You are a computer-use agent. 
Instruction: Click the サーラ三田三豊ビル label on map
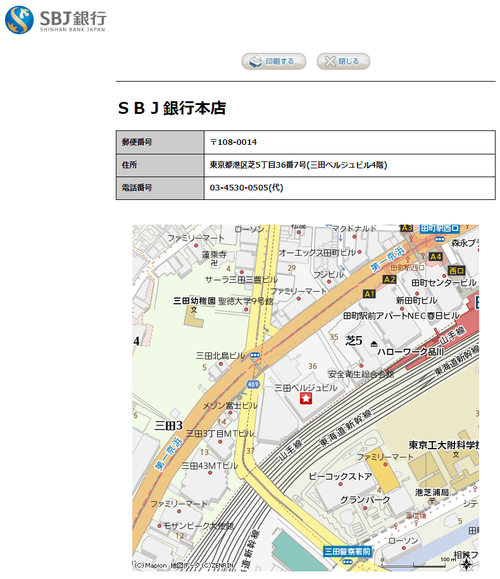click(x=242, y=280)
